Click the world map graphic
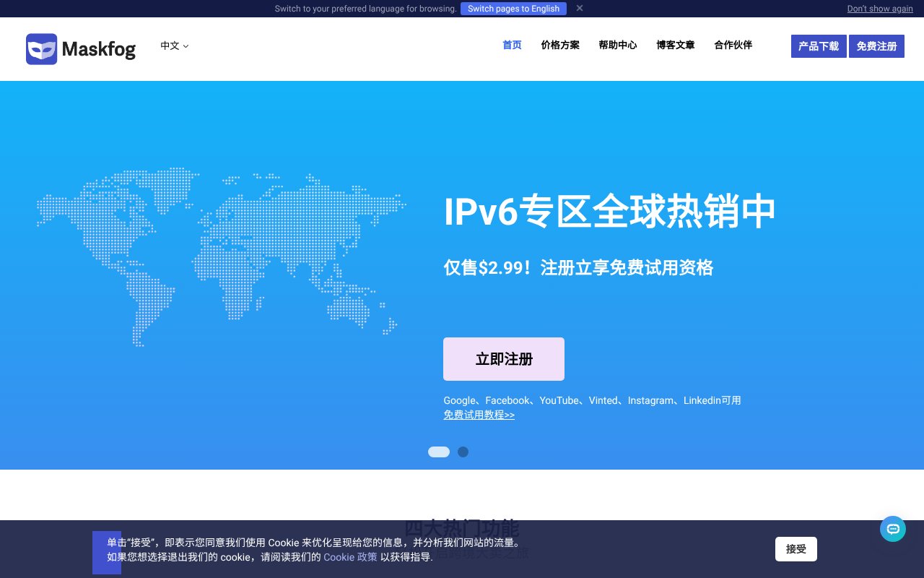This screenshot has height=578, width=924. [222, 256]
